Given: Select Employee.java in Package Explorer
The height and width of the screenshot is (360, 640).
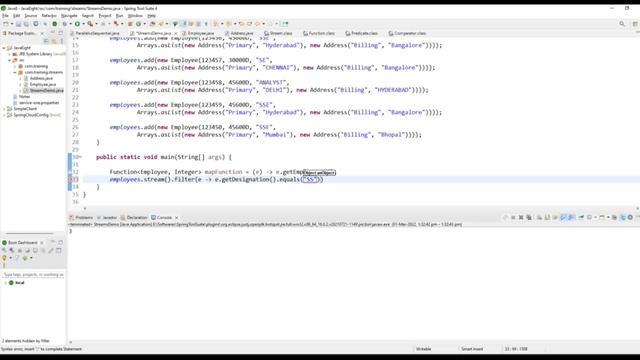Looking at the screenshot, I should 43,84.
